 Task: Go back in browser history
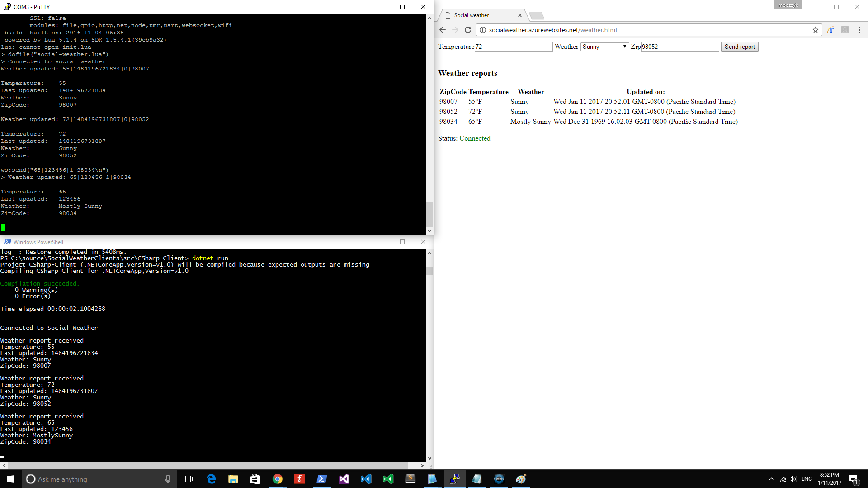coord(443,30)
